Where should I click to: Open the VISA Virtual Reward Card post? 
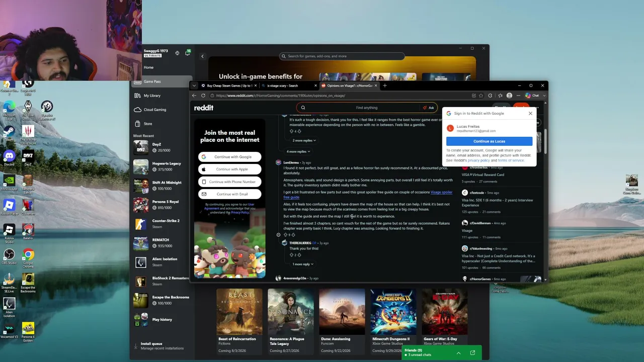pos(483,175)
